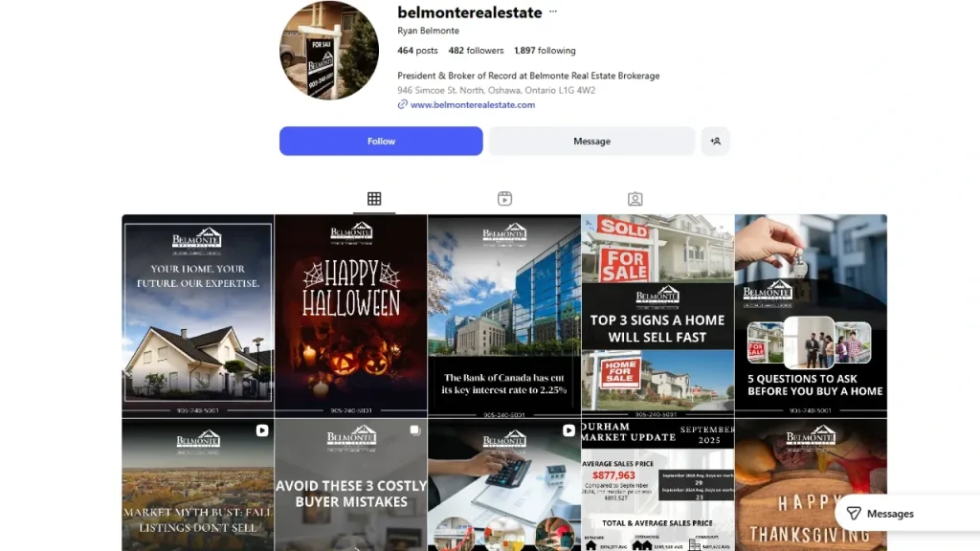Open the three-dots options menu beside username
The width and height of the screenshot is (980, 551).
click(x=553, y=13)
